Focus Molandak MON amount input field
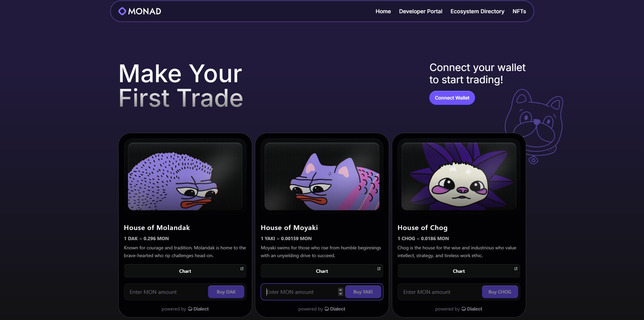The height and width of the screenshot is (320, 644). [x=167, y=292]
